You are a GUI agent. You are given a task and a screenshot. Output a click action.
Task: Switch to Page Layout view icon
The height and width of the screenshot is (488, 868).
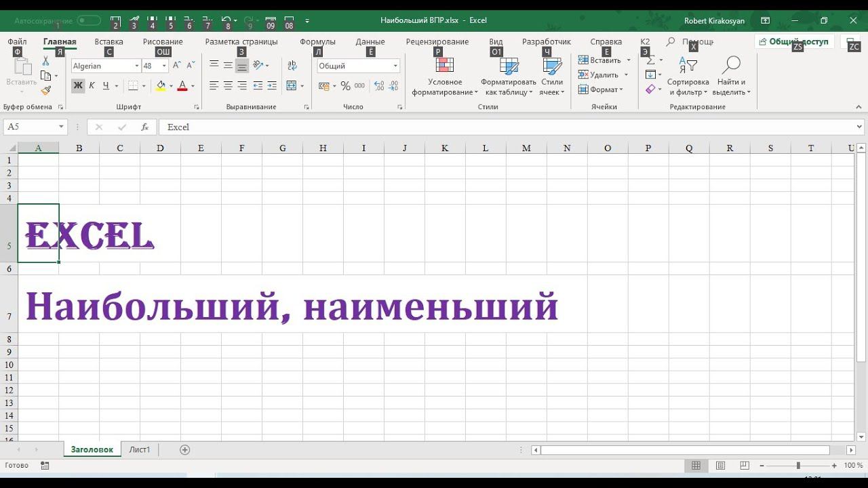point(720,466)
